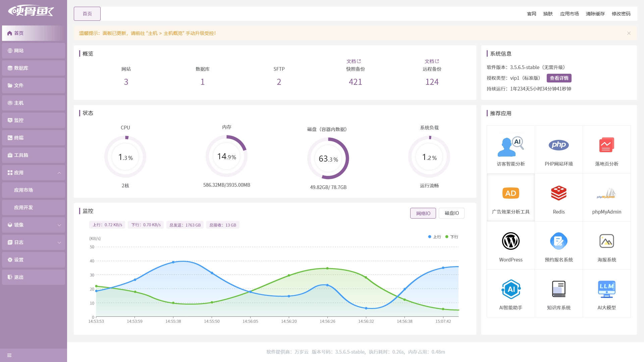
Task: Click the sidebar collapse icon at bottom
Action: pyautogui.click(x=9, y=355)
